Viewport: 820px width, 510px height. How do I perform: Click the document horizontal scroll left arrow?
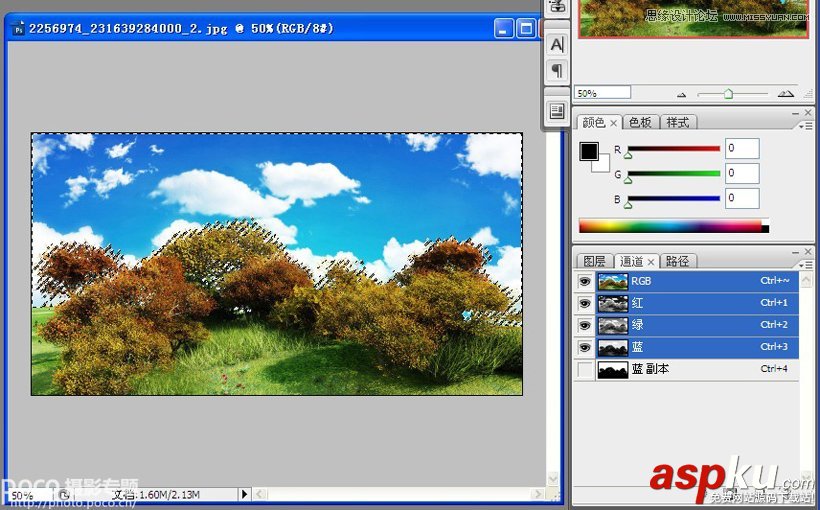(260, 494)
